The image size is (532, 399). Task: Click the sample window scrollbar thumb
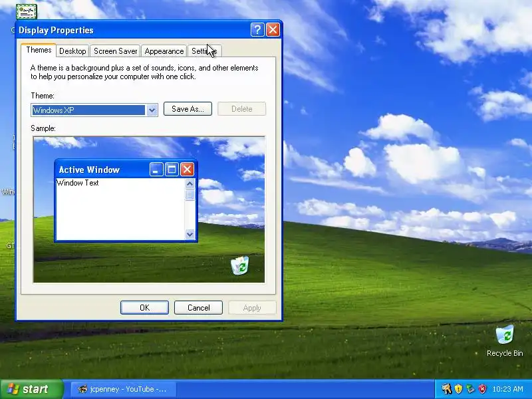190,195
